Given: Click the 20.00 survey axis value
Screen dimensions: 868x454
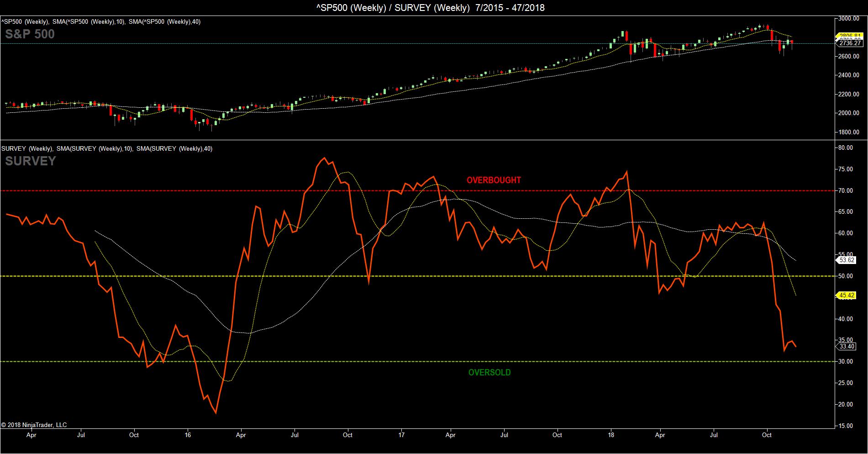Looking at the screenshot, I should pyautogui.click(x=846, y=404).
